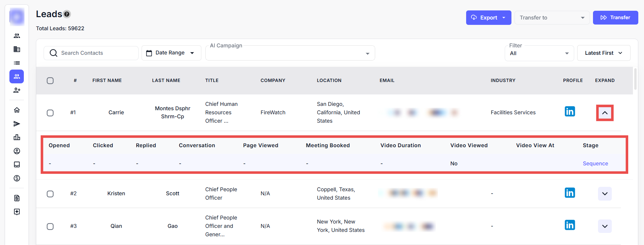
Task: Click the add person sidebar icon
Action: click(x=17, y=90)
